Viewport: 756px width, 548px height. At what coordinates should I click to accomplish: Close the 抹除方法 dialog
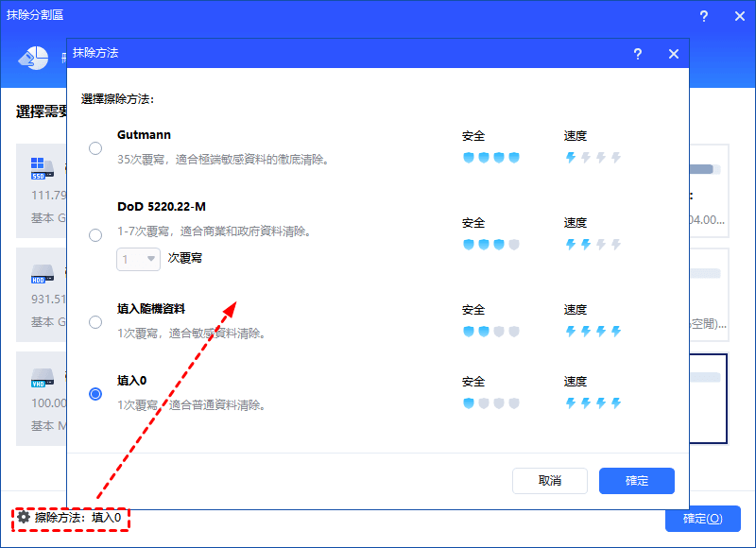tap(674, 55)
